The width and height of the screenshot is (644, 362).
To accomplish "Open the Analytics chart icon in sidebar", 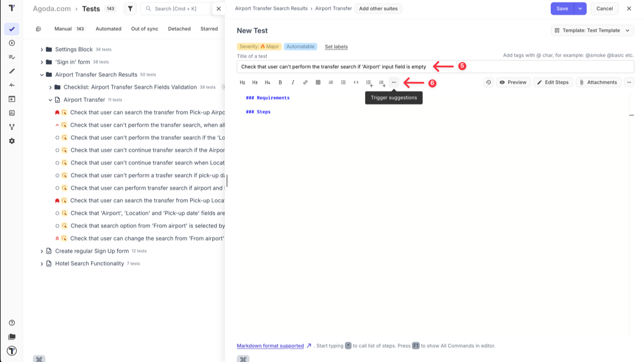I will tap(12, 113).
